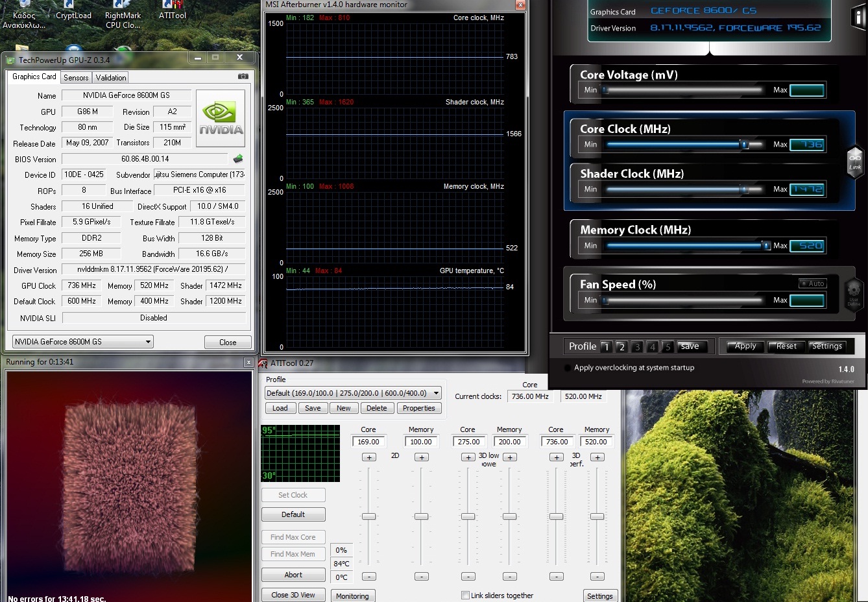Toggle the fan speed Auto button

click(813, 283)
